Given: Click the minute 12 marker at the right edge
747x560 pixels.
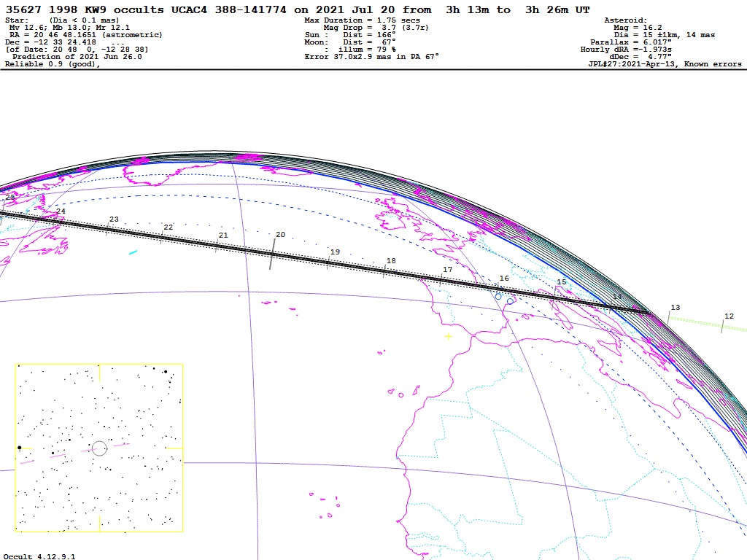Looking at the screenshot, I should click(x=728, y=316).
